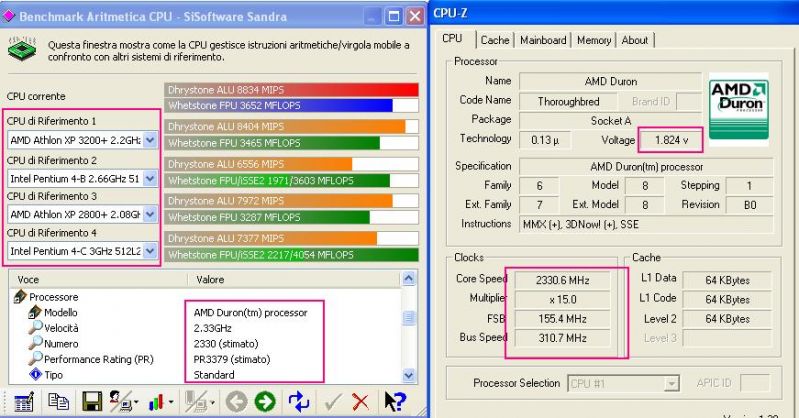Viewport: 799px width, 418px height.
Task: Select 'AMD Duron(tm) processor' value in Modello row
Action: click(x=250, y=312)
